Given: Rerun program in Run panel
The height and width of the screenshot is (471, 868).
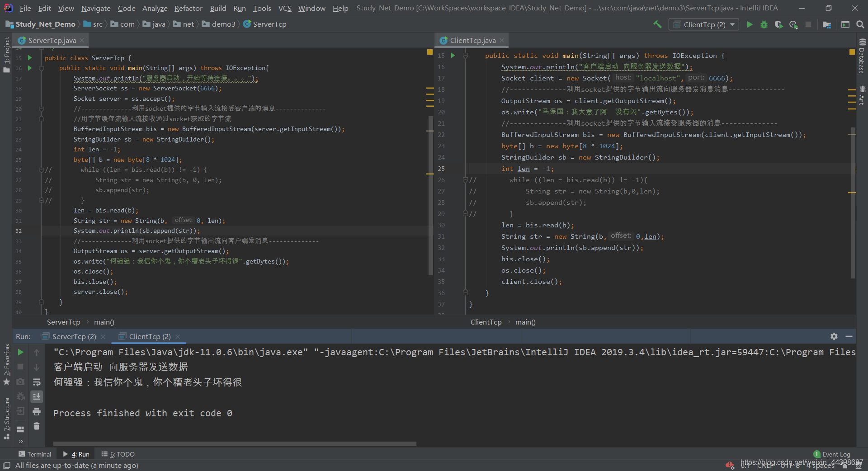Looking at the screenshot, I should [x=20, y=352].
